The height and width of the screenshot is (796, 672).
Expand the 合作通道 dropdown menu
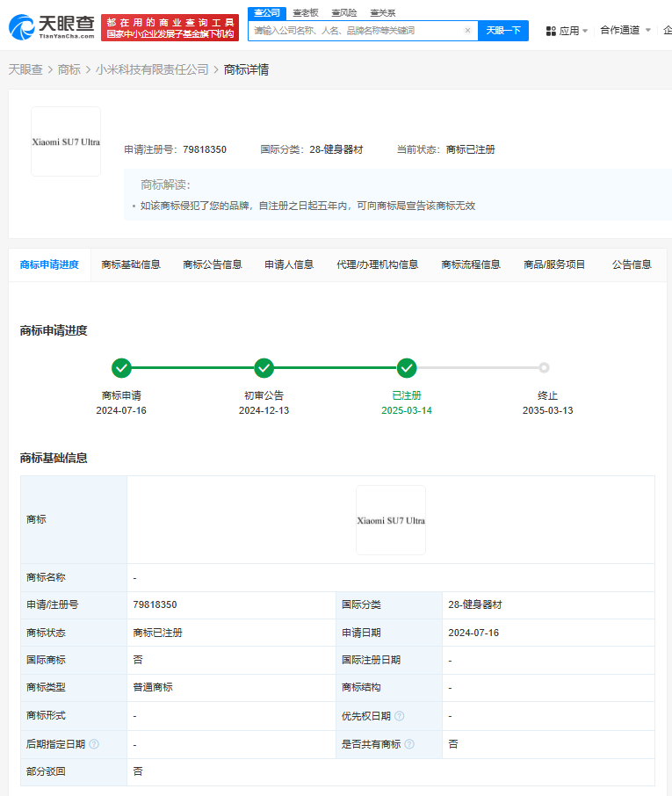tap(625, 30)
